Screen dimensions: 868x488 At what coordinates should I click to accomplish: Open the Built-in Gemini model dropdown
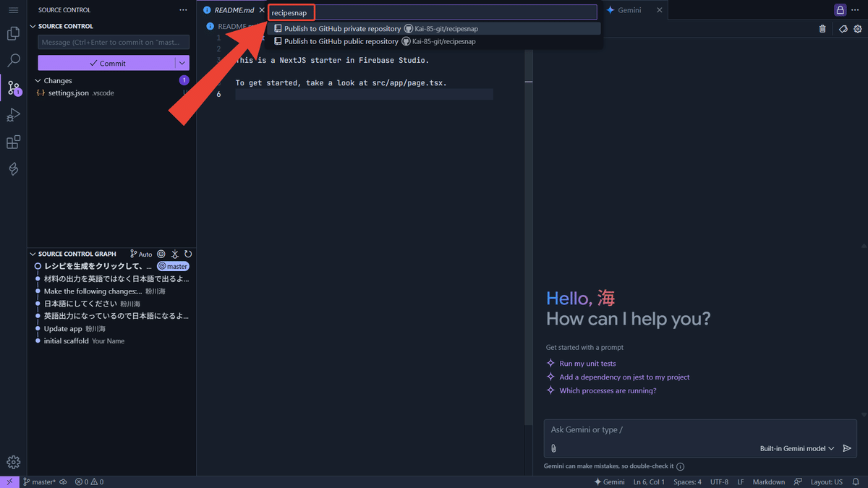[797, 448]
